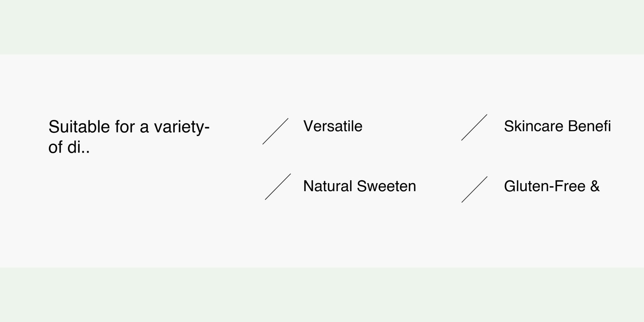The image size is (644, 322).
Task: Click the ampersand after Gluten-Free
Action: 595,186
